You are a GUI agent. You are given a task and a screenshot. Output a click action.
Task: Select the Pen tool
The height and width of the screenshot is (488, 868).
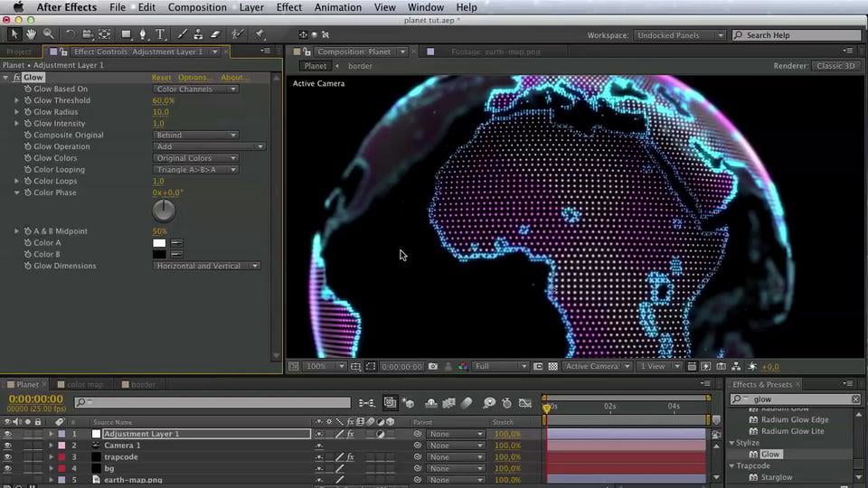[x=143, y=34]
